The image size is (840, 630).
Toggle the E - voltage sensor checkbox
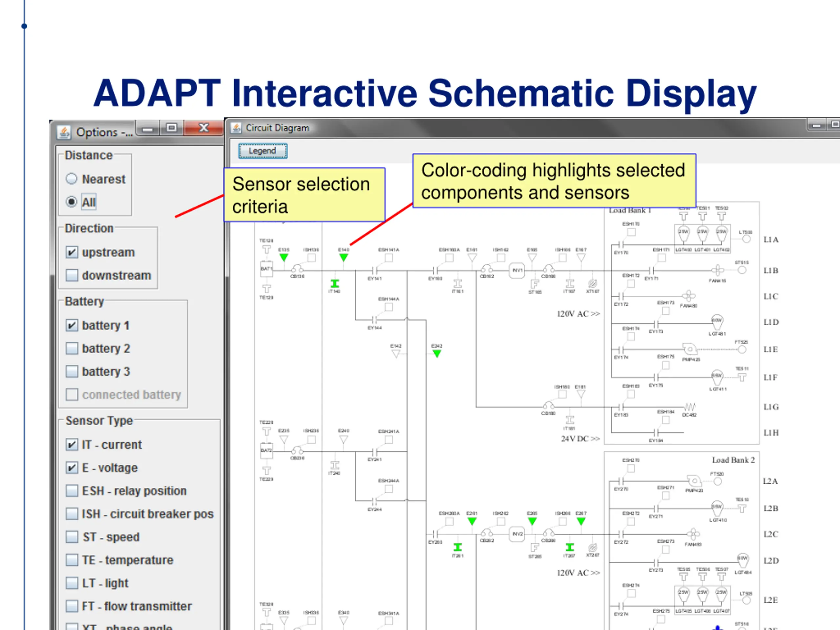(72, 468)
